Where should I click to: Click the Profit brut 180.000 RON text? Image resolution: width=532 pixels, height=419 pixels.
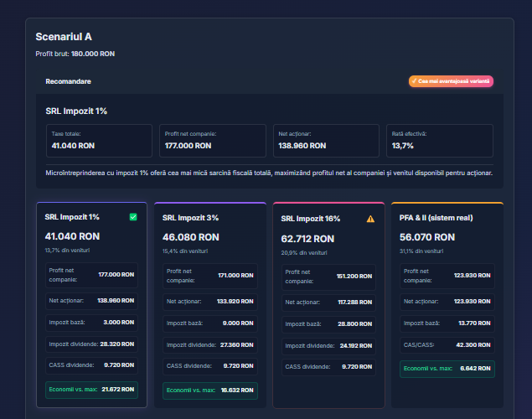point(75,54)
